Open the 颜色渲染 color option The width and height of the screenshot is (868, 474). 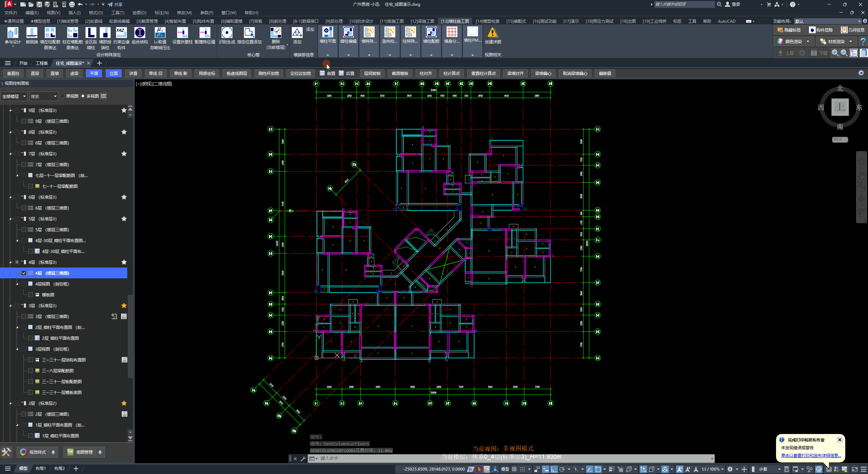pyautogui.click(x=793, y=41)
